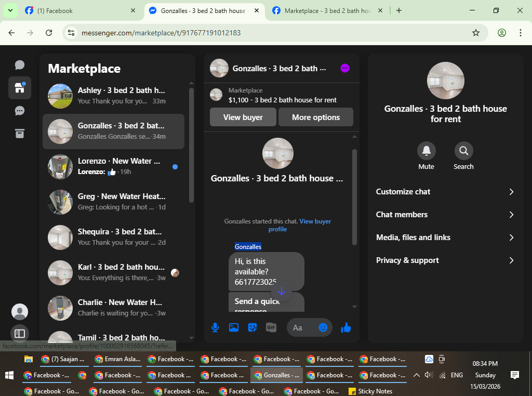Viewport: 532px width, 396px height.
Task: Open conversation information purple dots icon
Action: click(x=345, y=68)
